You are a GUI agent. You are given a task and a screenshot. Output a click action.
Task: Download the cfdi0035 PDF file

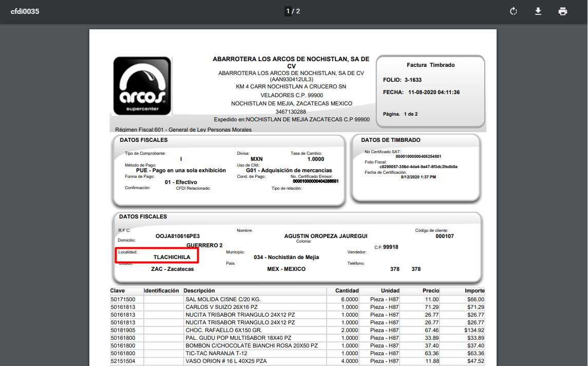pyautogui.click(x=538, y=11)
